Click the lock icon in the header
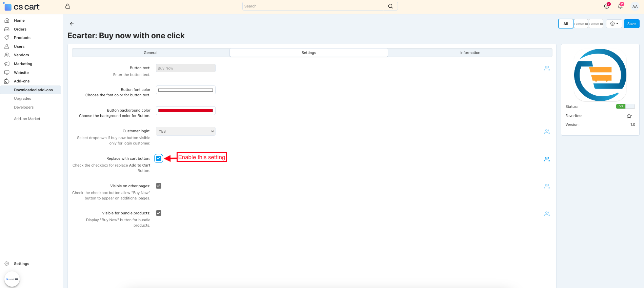The height and width of the screenshot is (288, 644). coord(68,6)
